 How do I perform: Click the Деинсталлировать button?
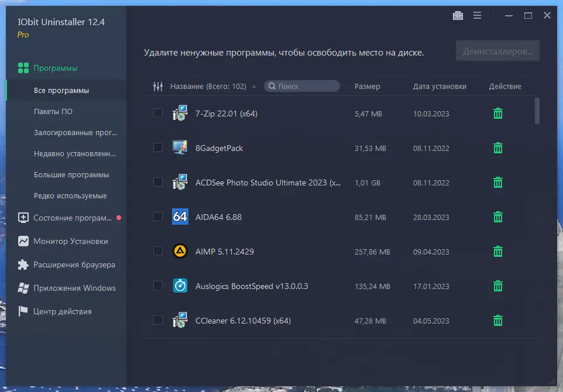pos(497,51)
